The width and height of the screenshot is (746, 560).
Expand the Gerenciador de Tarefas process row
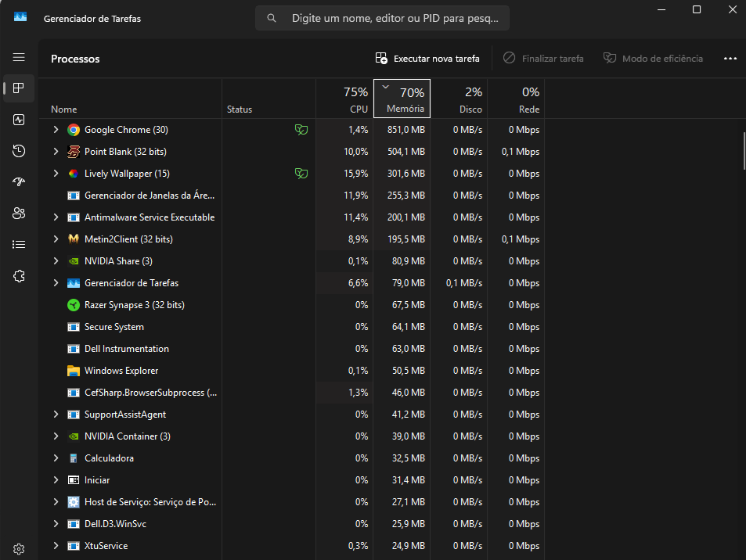tap(56, 283)
